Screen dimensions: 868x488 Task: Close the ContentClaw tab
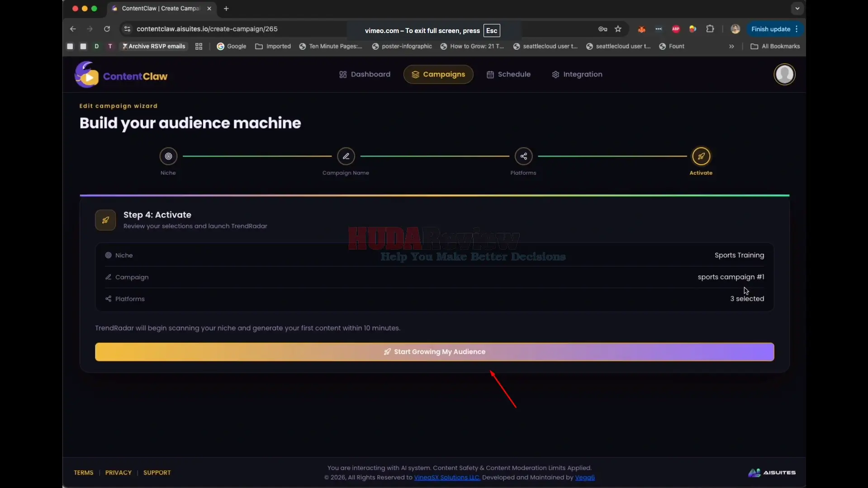pyautogui.click(x=209, y=9)
